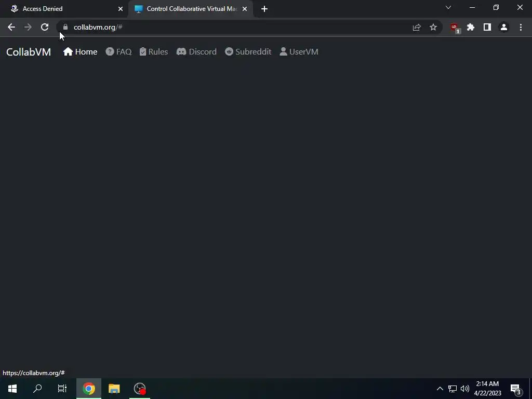Screen dimensions: 532x399
Task: Restore down the Chrome window
Action: pos(496,7)
